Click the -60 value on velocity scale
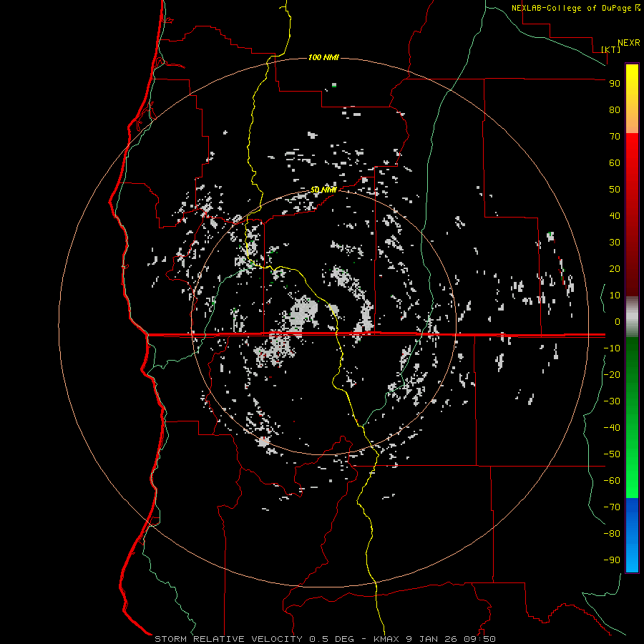644x644 pixels. point(612,481)
